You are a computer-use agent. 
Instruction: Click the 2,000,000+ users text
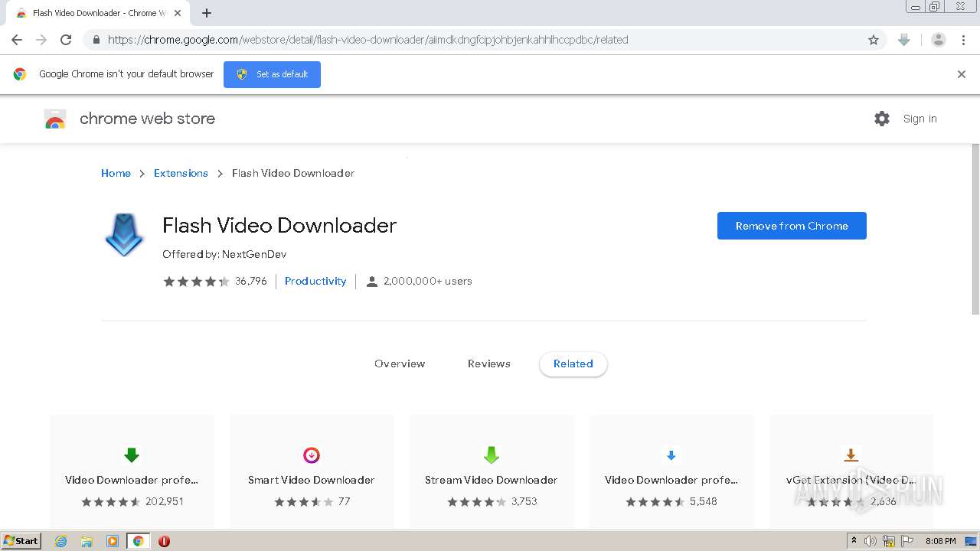point(427,281)
